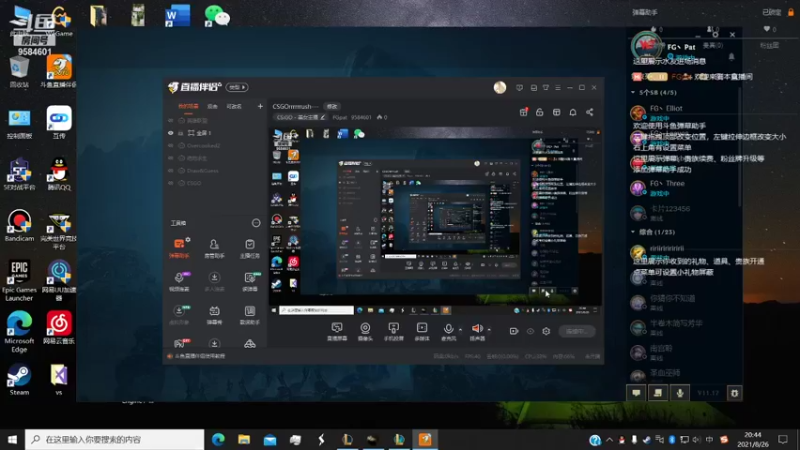Open the notes button in the danmaku overlay
This screenshot has height=450, width=800.
658,393
